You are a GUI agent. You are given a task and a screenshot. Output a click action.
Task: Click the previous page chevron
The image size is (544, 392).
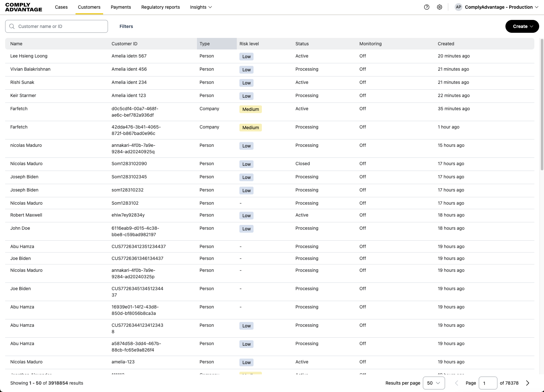457,383
